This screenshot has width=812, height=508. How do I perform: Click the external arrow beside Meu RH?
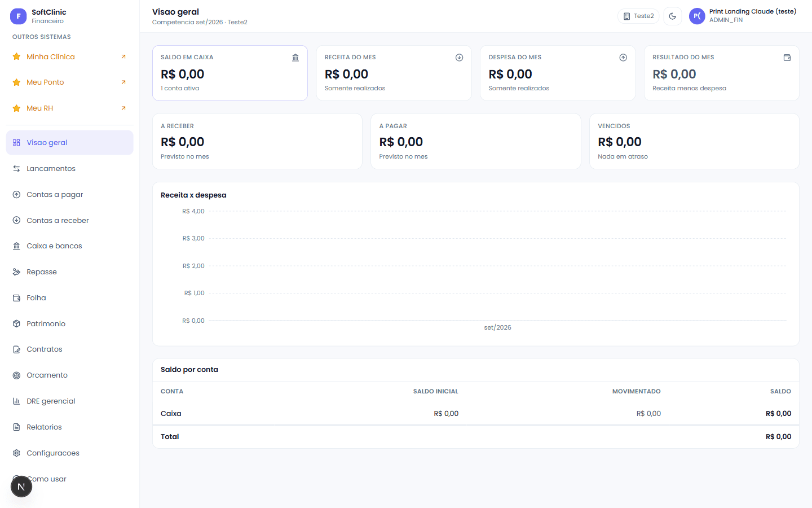click(123, 108)
